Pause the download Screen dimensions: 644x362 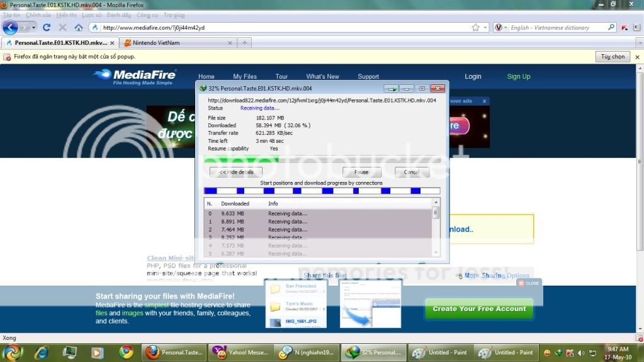point(361,172)
